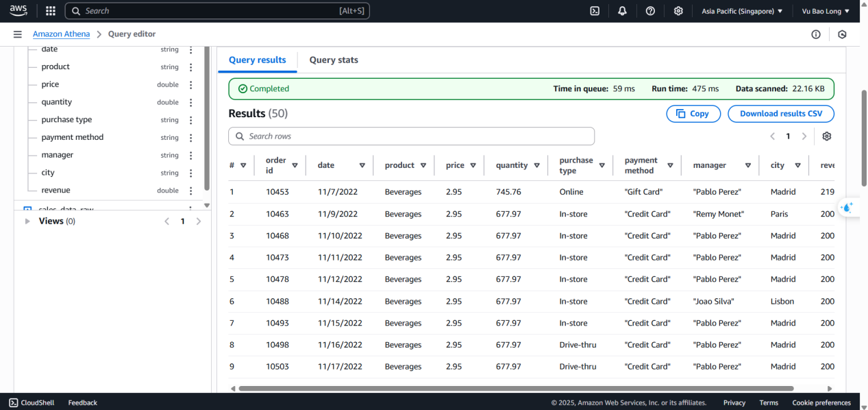Open the Asia Pacific (Singapore) region dropdown
Image resolution: width=868 pixels, height=410 pixels.
(x=742, y=11)
